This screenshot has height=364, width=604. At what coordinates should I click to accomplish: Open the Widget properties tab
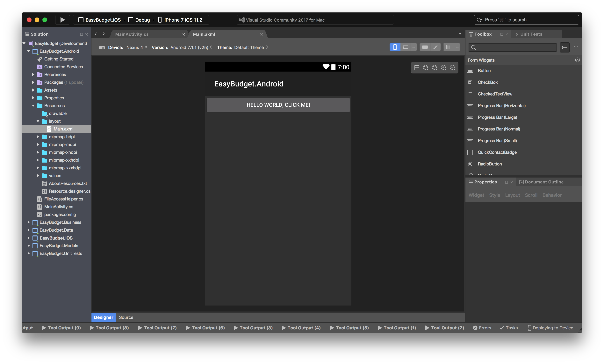(x=476, y=195)
